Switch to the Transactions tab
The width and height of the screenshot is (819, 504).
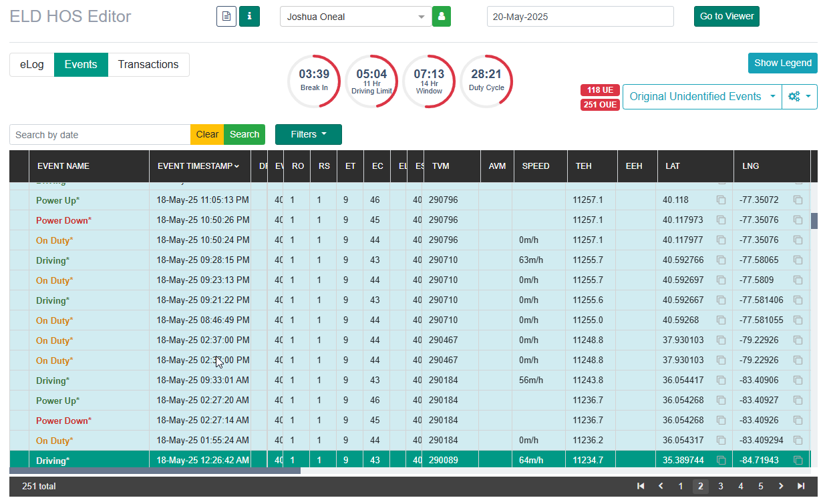(x=148, y=65)
